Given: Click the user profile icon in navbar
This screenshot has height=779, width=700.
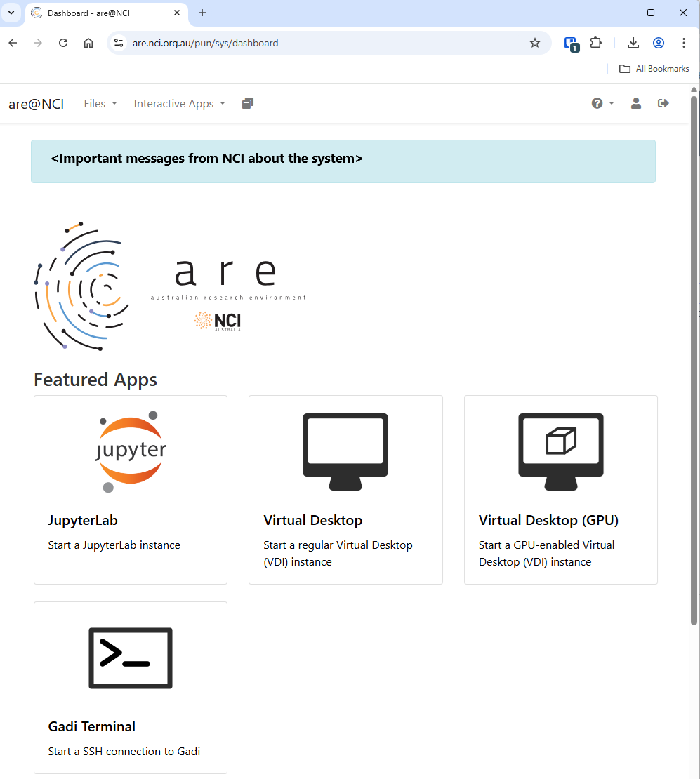Looking at the screenshot, I should click(635, 103).
